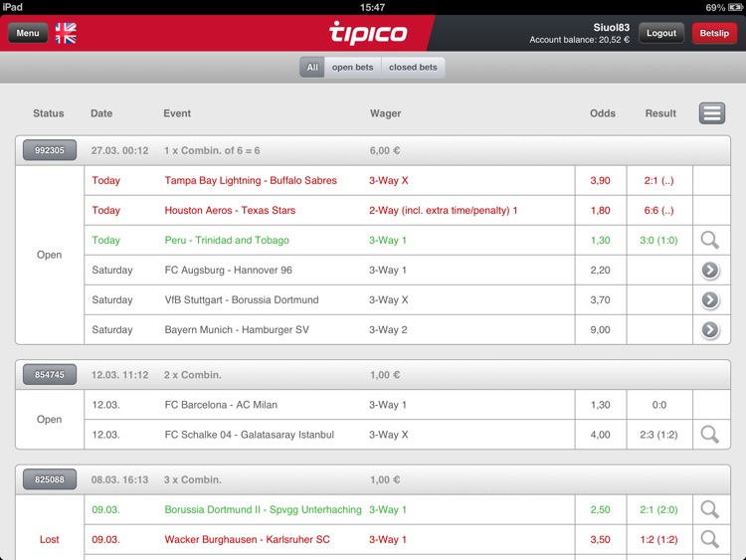Open the list view options icon
The width and height of the screenshot is (746, 560).
pos(712,113)
